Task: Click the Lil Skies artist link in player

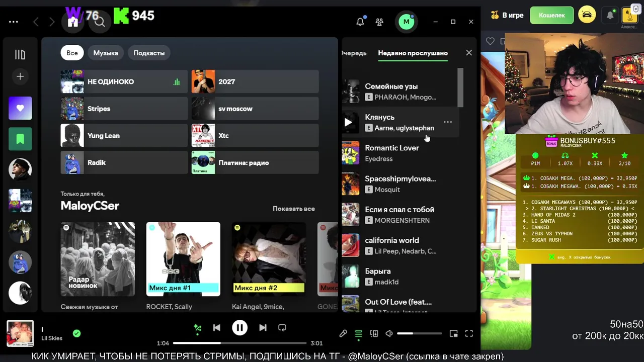Action: (x=52, y=338)
